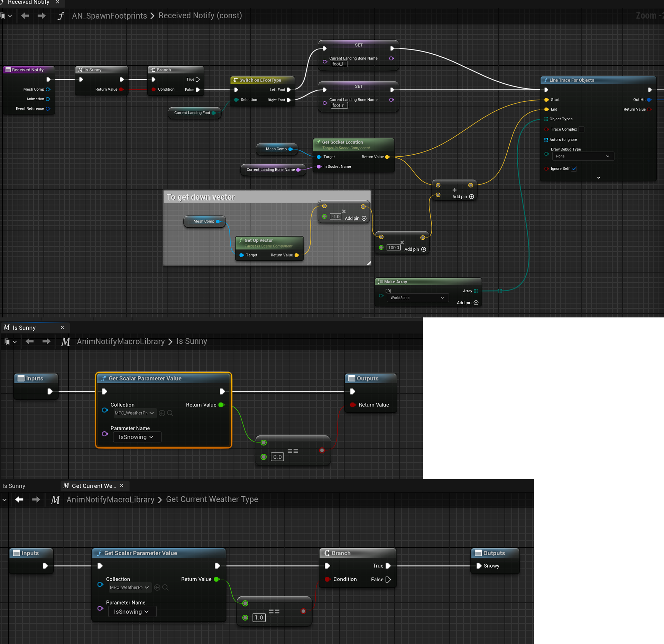Toggle Trace Complex checkbox

pos(581,129)
